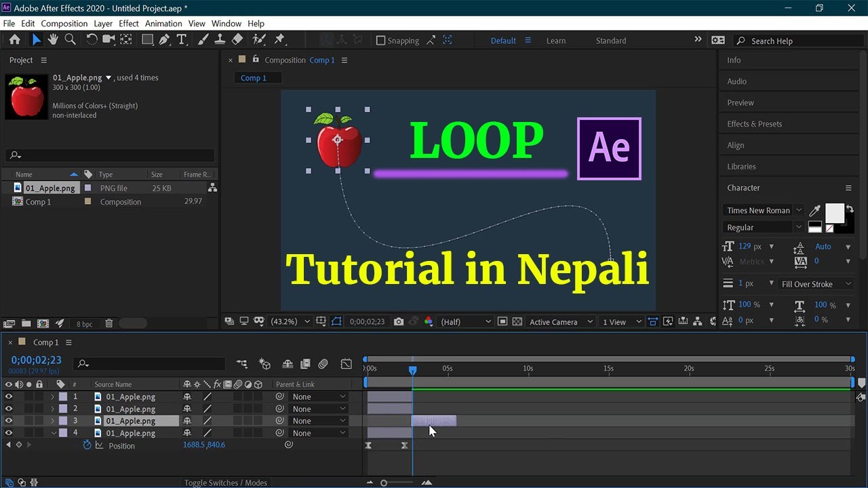This screenshot has width=868, height=488.
Task: Open the Graph Editor in the timeline
Action: pyautogui.click(x=347, y=364)
